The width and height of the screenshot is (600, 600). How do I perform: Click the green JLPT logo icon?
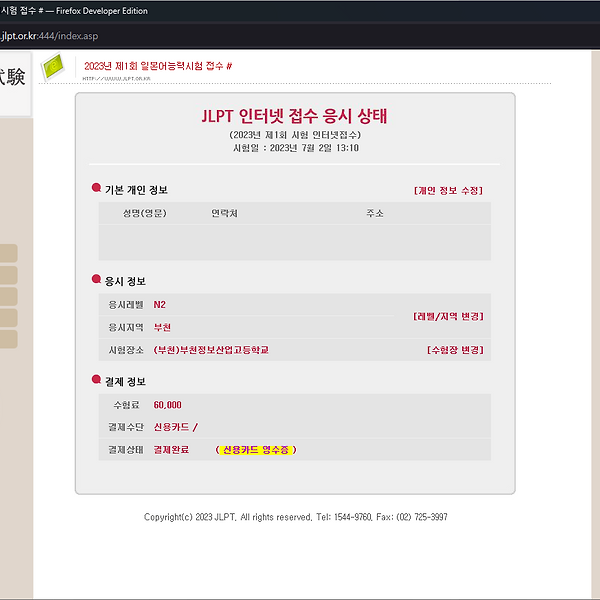[x=53, y=67]
